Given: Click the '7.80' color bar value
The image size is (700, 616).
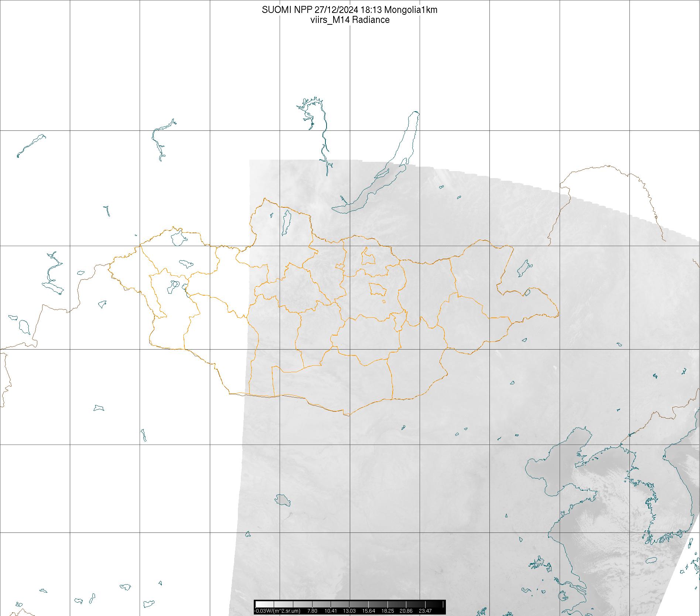Looking at the screenshot, I should tap(312, 611).
